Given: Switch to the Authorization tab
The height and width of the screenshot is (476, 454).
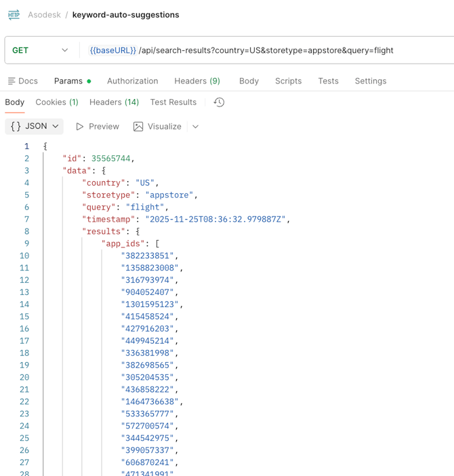Looking at the screenshot, I should coord(132,81).
